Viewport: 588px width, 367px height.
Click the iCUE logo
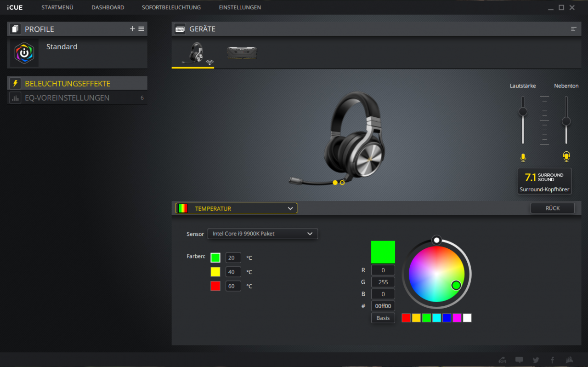[x=15, y=7]
